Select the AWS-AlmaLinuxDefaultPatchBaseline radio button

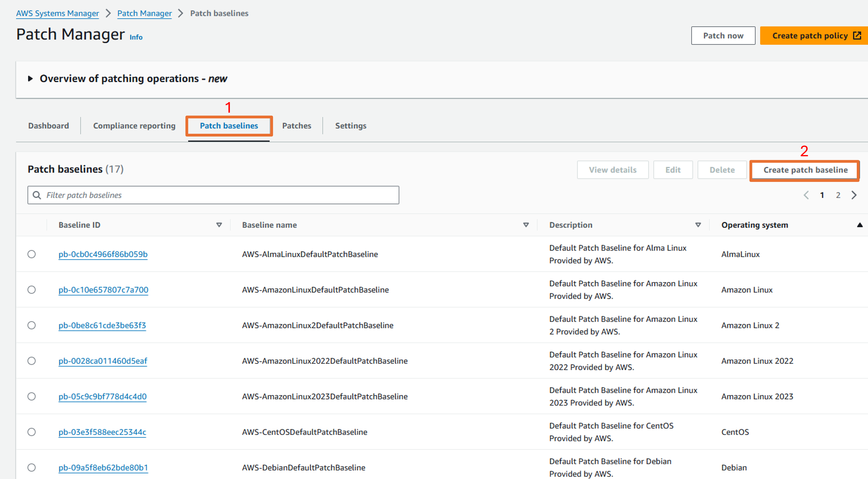click(x=32, y=254)
